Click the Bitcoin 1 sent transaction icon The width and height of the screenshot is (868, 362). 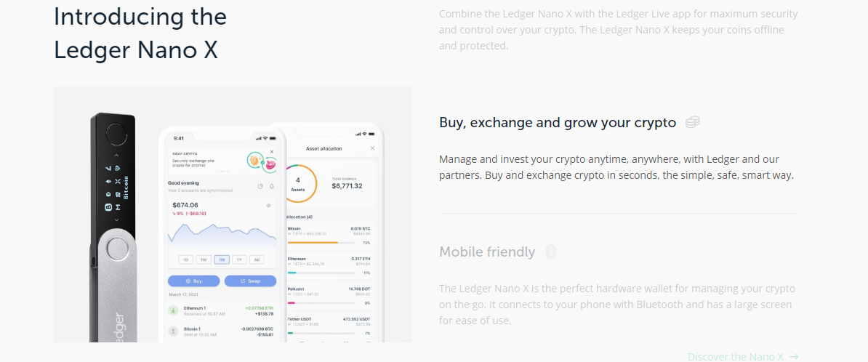coord(174,330)
